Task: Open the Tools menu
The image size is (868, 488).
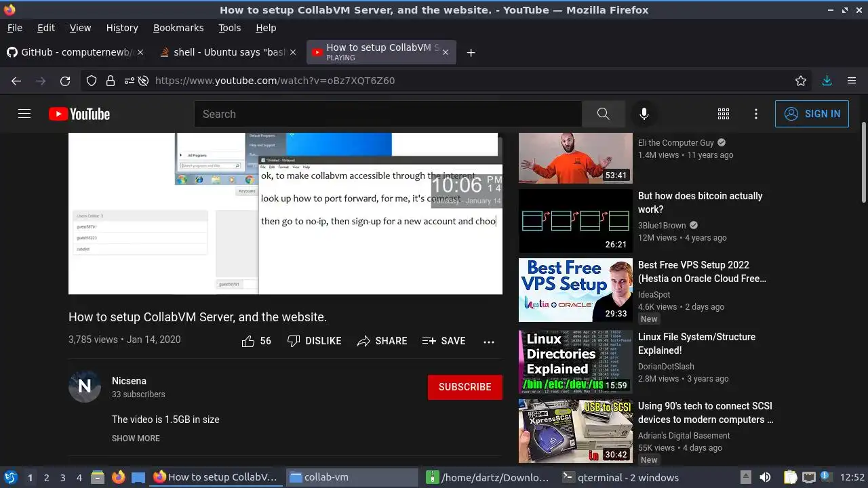Action: point(230,28)
